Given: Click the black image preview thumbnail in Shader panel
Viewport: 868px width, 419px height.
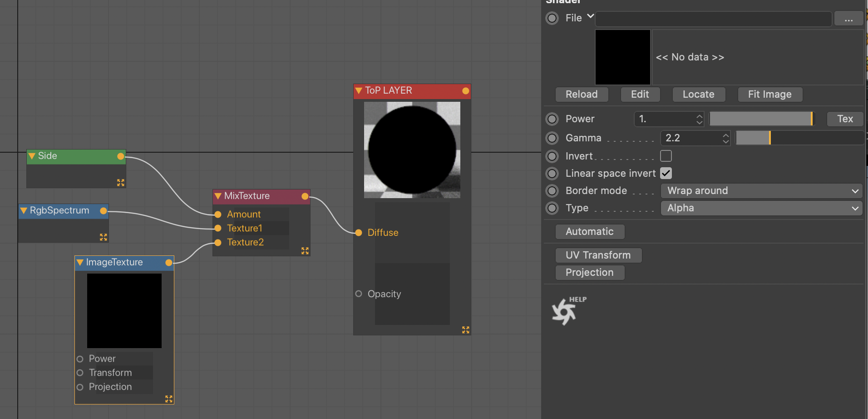Looking at the screenshot, I should coord(623,57).
